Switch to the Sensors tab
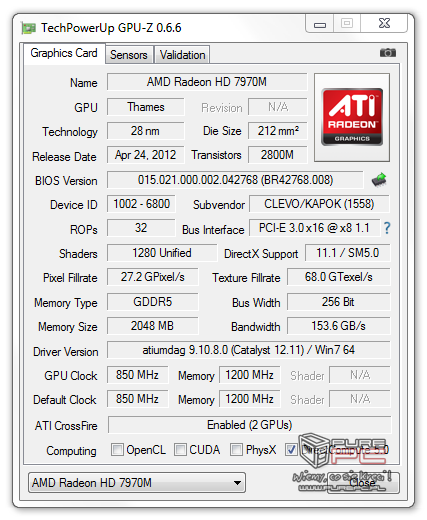 coord(129,55)
